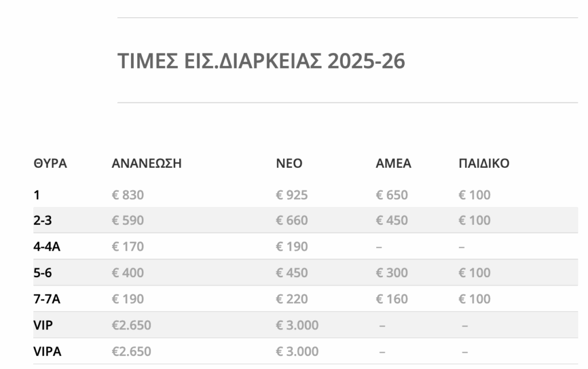Image resolution: width=588 pixels, height=369 pixels.
Task: Select the € 300 ΑΜΕΑ price for 5-6
Action: click(x=392, y=272)
